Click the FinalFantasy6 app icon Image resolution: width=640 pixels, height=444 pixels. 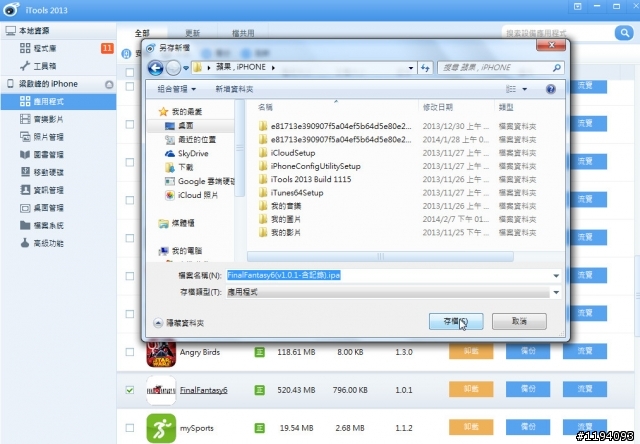pyautogui.click(x=161, y=390)
